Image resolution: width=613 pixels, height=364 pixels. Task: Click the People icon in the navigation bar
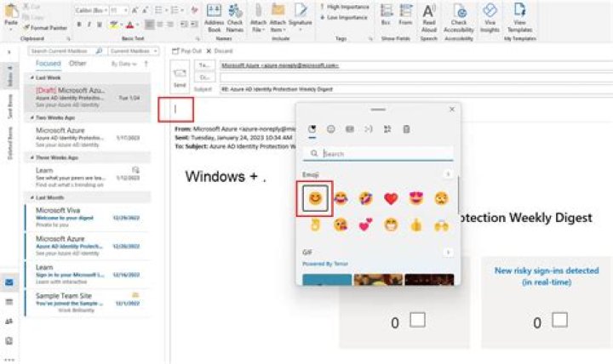coord(9,321)
